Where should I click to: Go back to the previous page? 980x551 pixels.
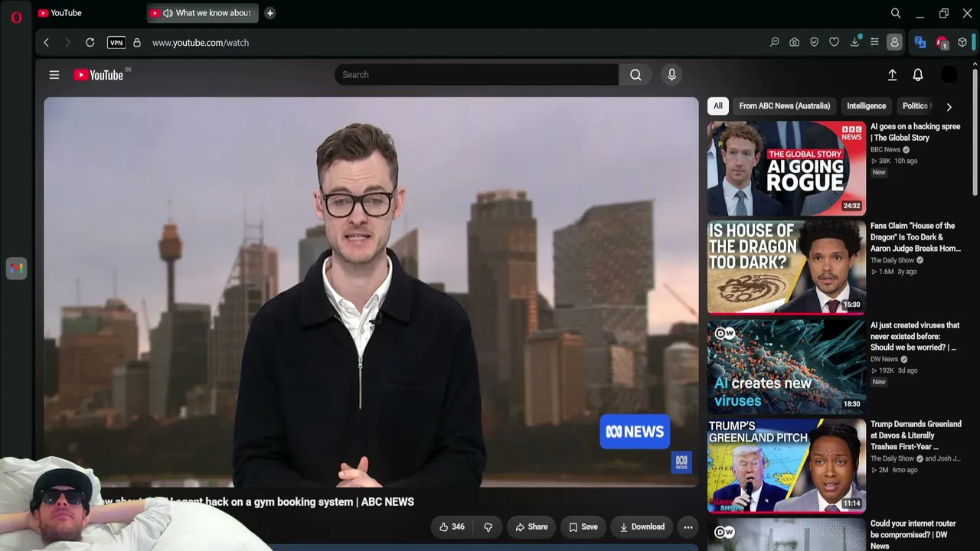click(47, 43)
